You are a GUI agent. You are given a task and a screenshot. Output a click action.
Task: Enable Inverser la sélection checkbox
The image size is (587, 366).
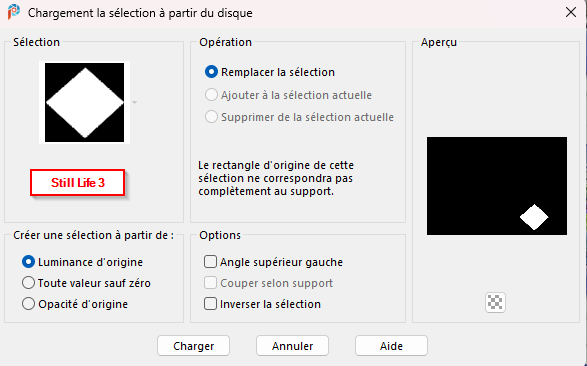coord(210,304)
